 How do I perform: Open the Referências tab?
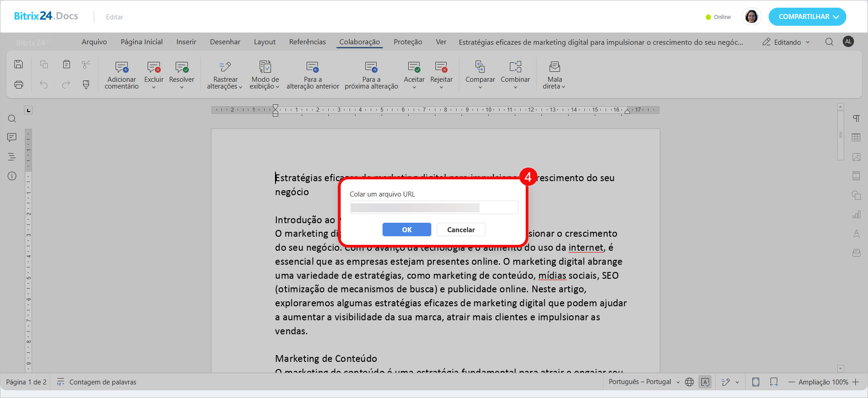tap(307, 42)
